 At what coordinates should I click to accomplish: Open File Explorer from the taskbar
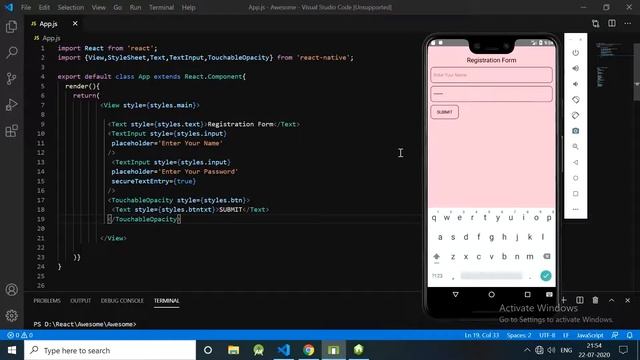[233, 350]
